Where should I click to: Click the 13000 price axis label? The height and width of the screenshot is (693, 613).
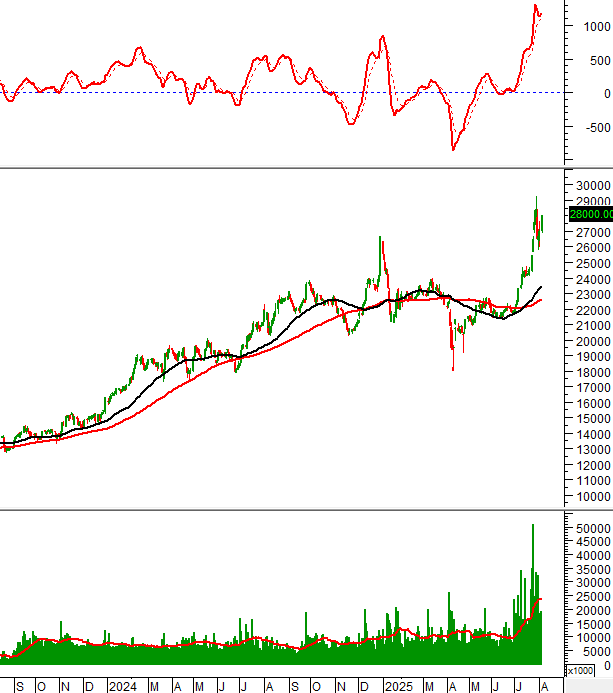594,449
